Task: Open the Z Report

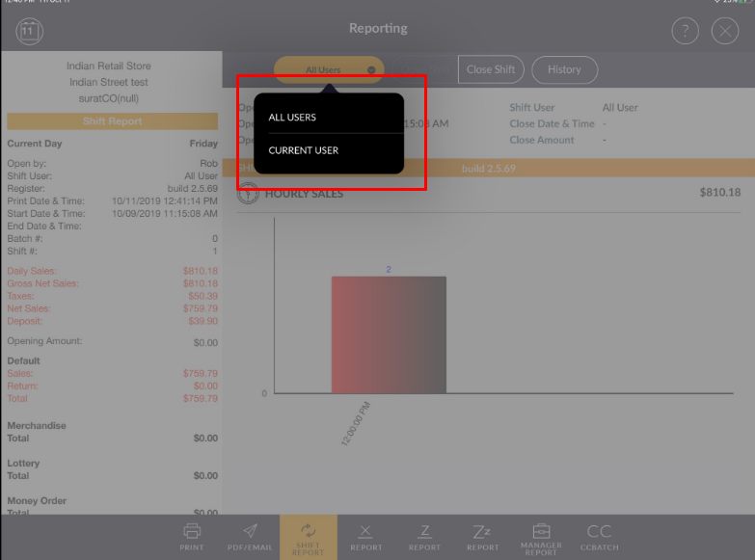Action: (424, 536)
